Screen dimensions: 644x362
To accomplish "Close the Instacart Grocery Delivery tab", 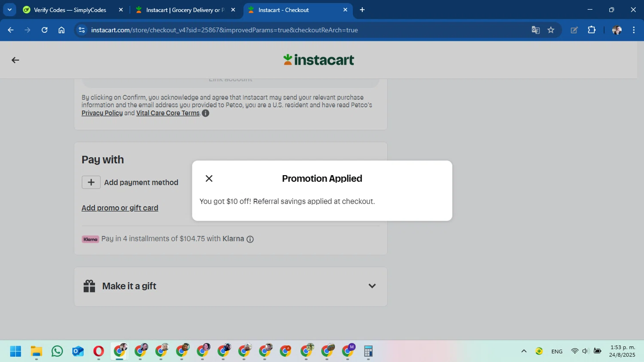I will pyautogui.click(x=233, y=10).
